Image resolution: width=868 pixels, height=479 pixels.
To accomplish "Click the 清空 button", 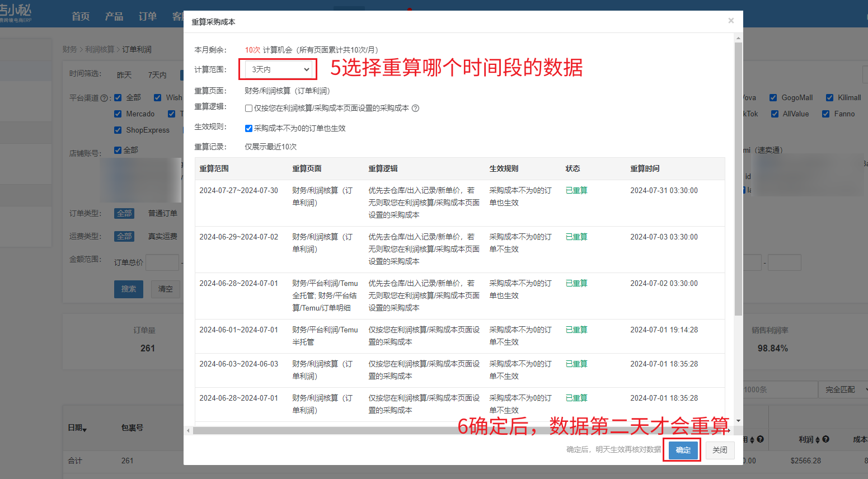I will [x=166, y=289].
